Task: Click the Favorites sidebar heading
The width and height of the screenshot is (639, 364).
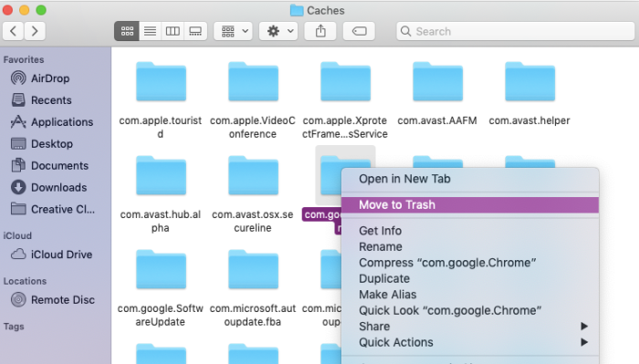Action: click(x=24, y=59)
